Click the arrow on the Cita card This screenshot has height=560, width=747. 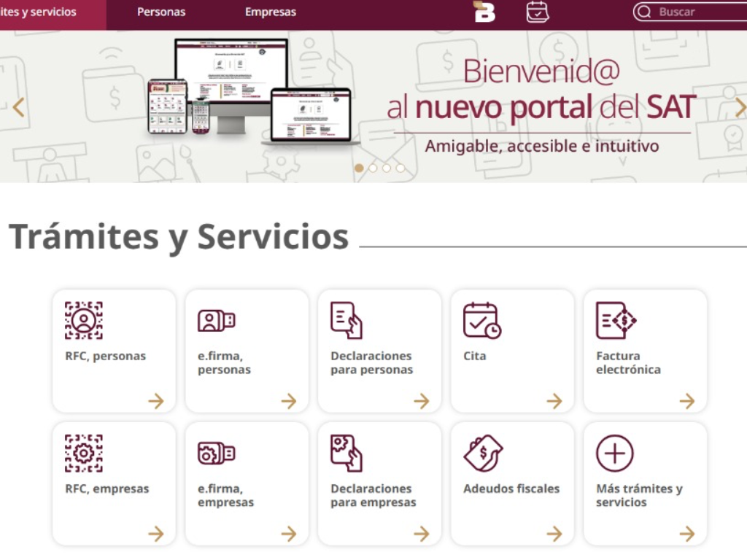click(x=554, y=401)
